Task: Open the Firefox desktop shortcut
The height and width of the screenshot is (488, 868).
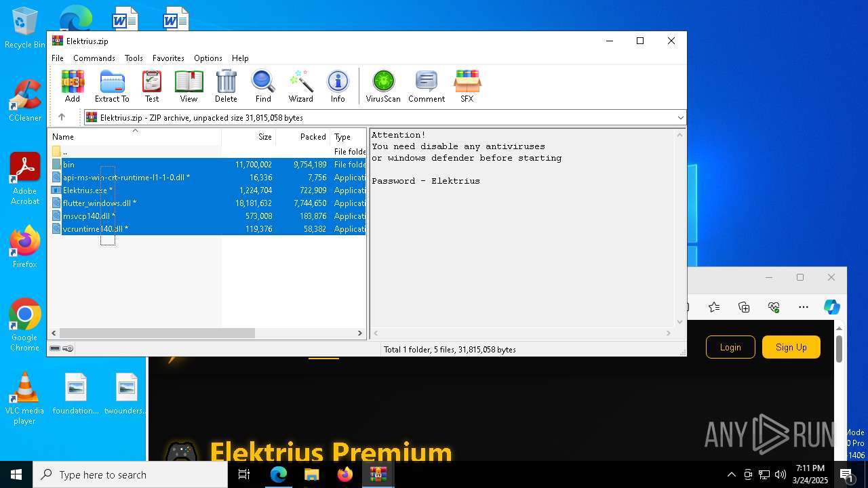Action: pos(25,247)
